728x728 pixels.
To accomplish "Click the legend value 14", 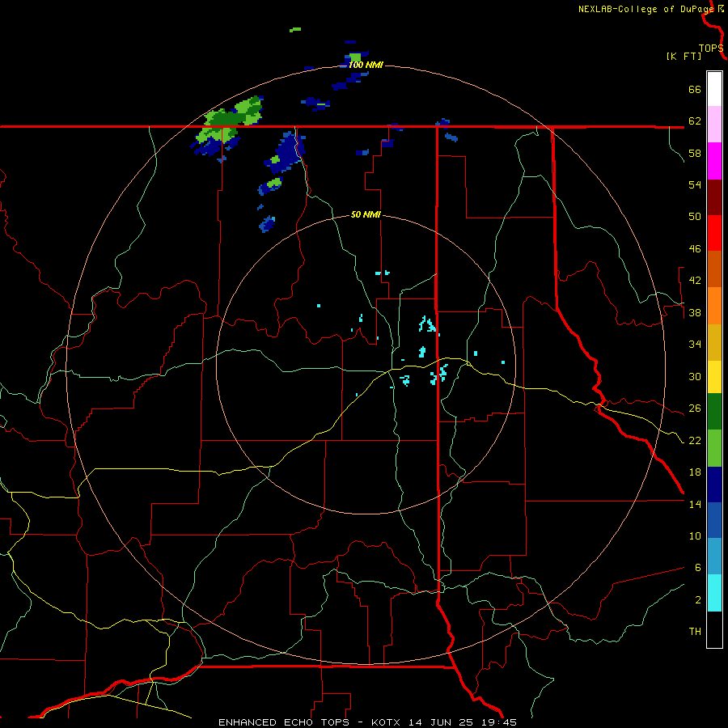I will click(695, 504).
